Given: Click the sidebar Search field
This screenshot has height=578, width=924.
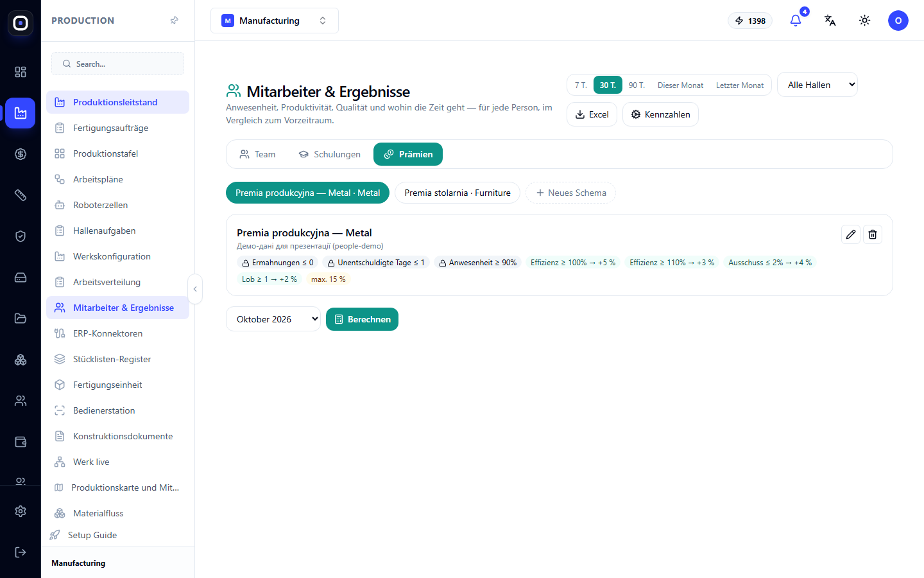Looking at the screenshot, I should (117, 64).
